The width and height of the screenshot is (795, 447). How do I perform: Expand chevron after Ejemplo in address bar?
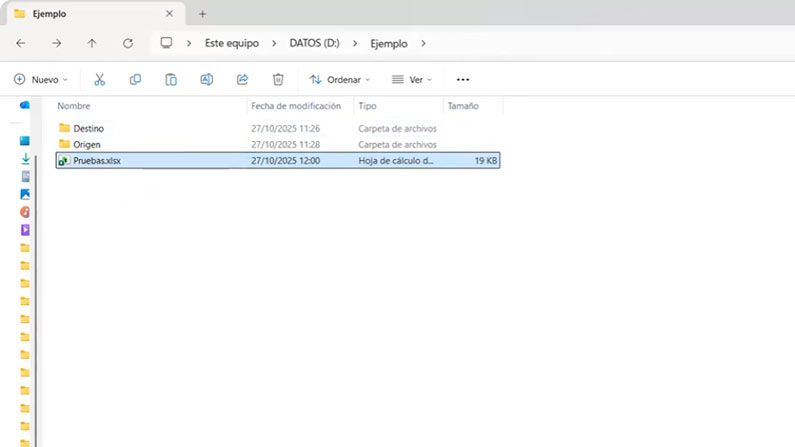pos(423,44)
